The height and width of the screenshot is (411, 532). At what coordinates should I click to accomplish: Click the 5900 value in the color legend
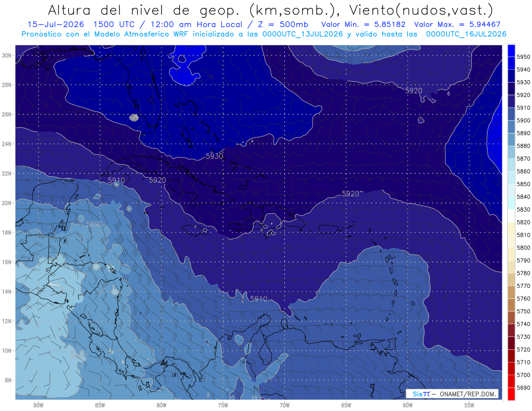(x=524, y=120)
